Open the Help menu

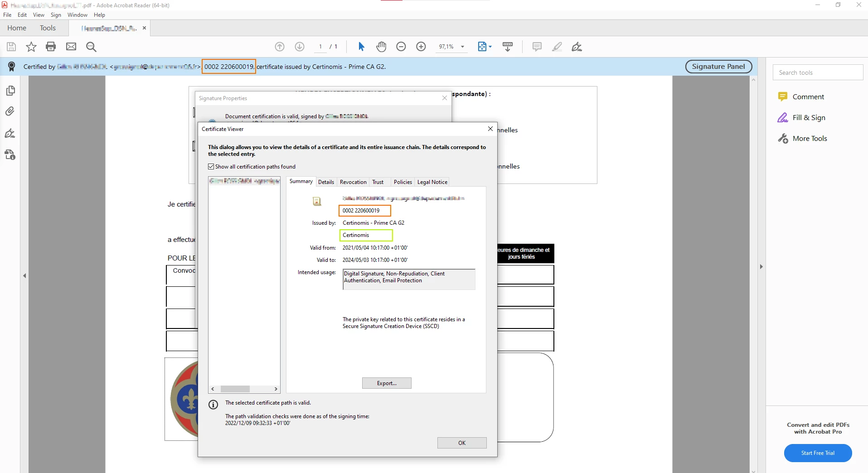click(x=99, y=15)
